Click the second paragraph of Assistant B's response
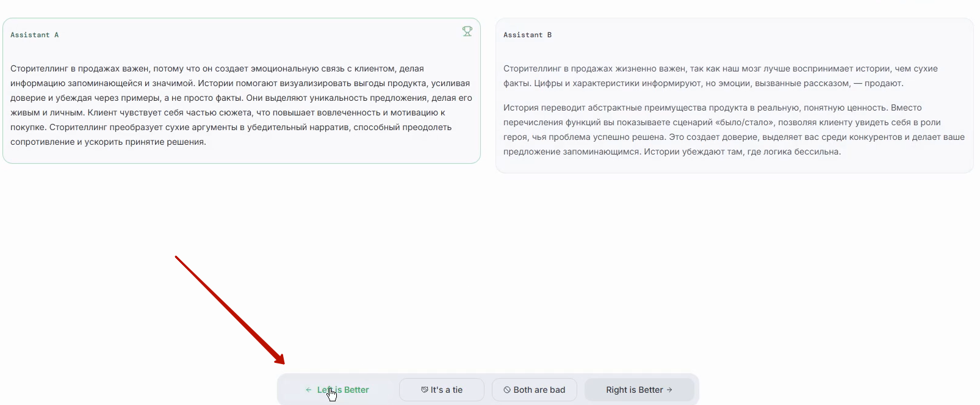This screenshot has width=980, height=405. tap(732, 130)
